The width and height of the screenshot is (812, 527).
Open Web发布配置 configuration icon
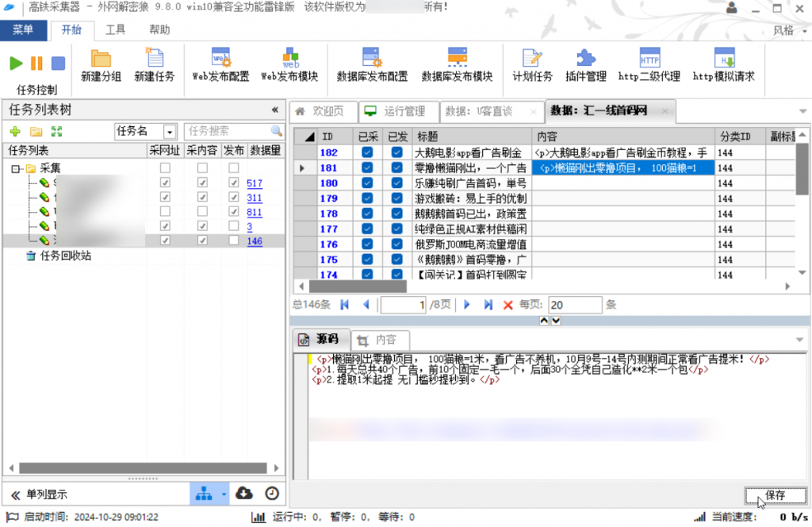pos(220,65)
